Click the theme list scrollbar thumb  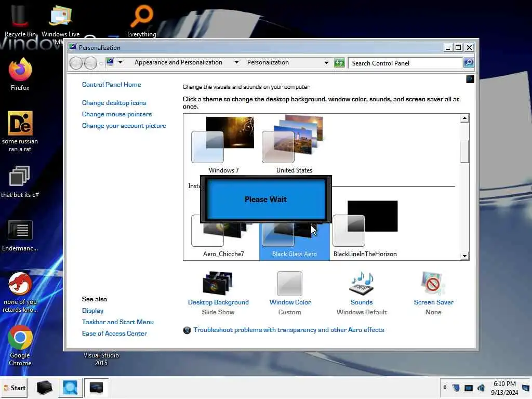464,151
